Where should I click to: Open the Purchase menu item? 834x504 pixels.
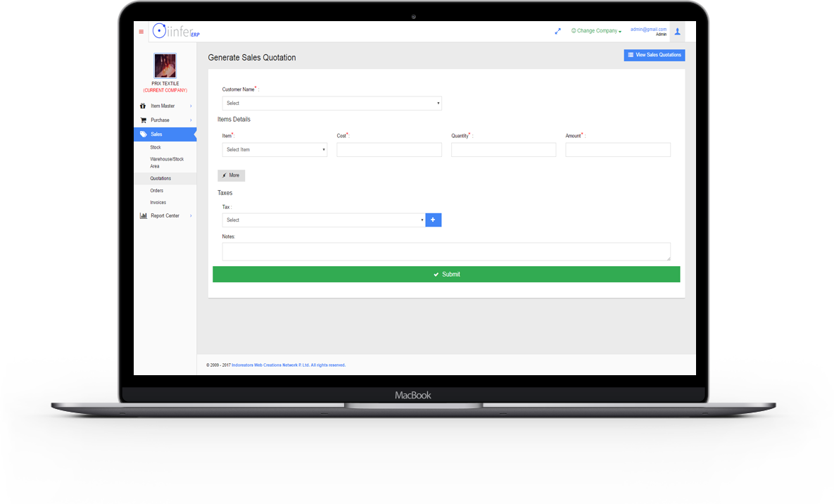[165, 120]
